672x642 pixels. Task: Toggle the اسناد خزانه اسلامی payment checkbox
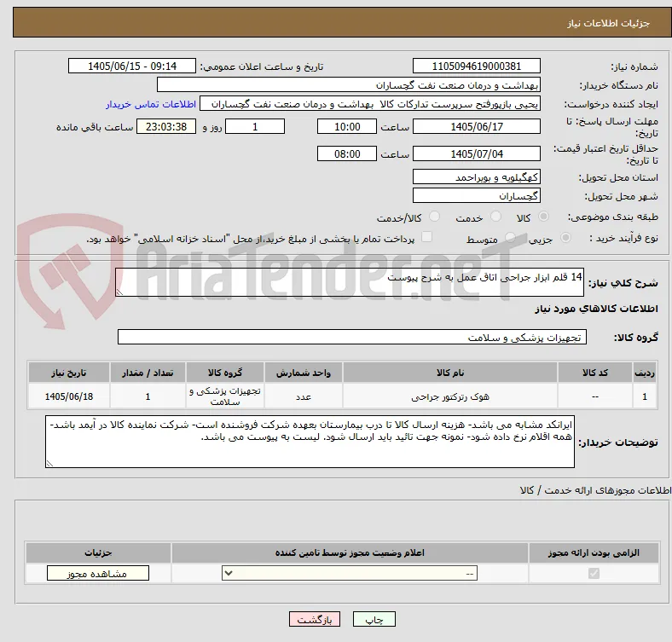pos(427,237)
